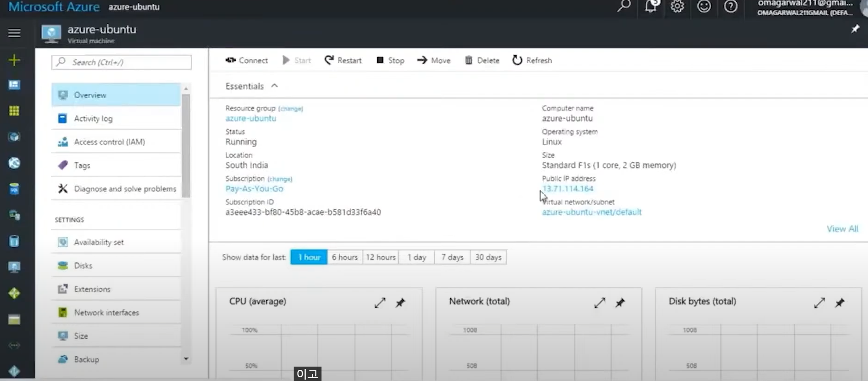Click View All link
Image resolution: width=868 pixels, height=381 pixels.
842,229
